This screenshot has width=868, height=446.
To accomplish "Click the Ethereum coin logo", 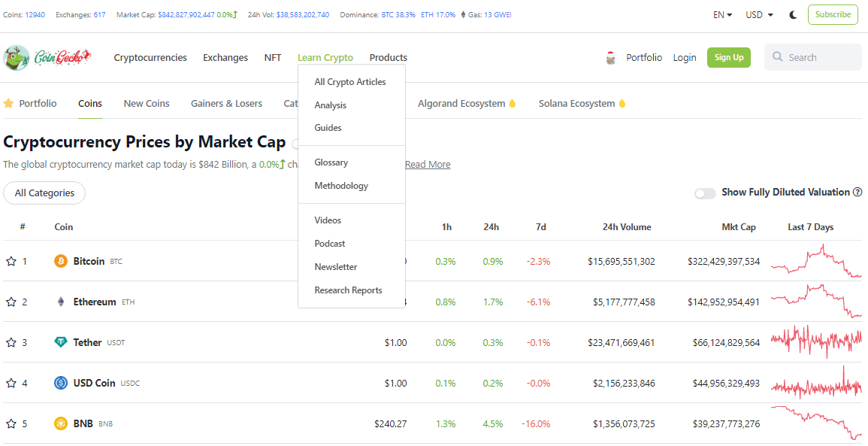I will point(61,302).
